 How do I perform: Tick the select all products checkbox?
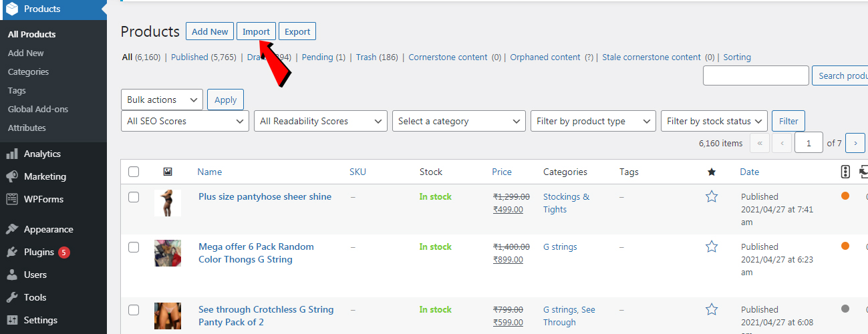(x=134, y=172)
